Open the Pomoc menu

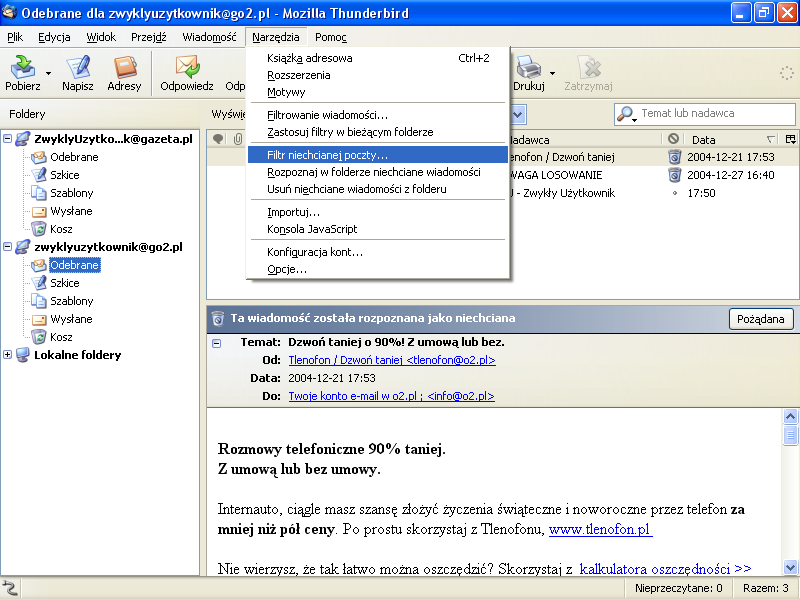[331, 37]
